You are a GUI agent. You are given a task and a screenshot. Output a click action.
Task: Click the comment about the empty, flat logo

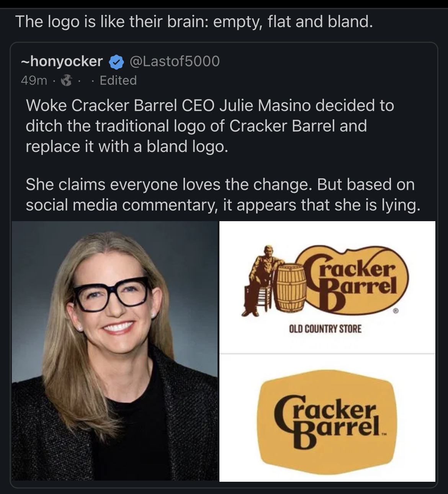pos(194,21)
